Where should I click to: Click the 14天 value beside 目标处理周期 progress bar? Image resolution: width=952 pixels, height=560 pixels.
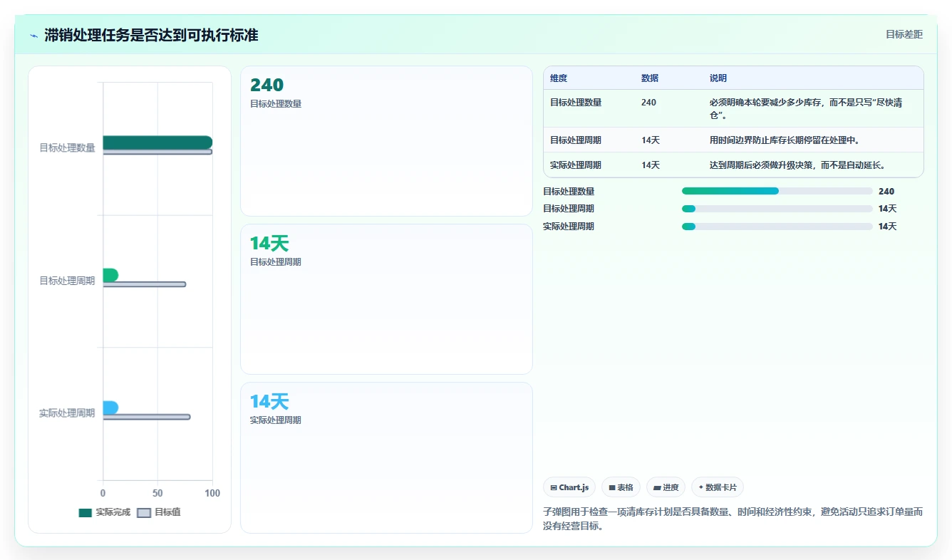[x=888, y=209]
